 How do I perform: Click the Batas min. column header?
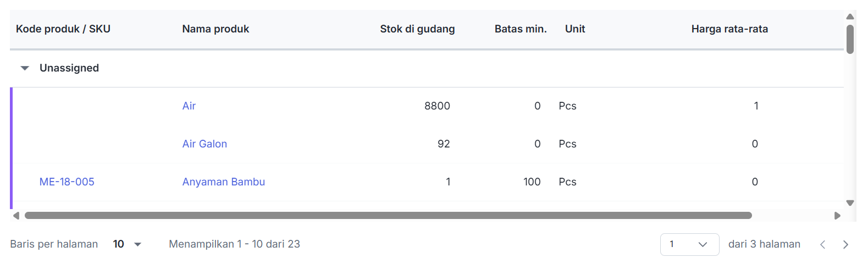(x=520, y=29)
